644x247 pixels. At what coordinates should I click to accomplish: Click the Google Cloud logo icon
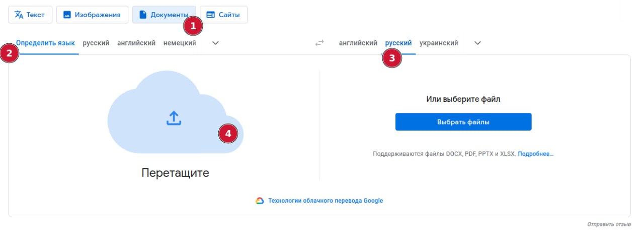260,201
